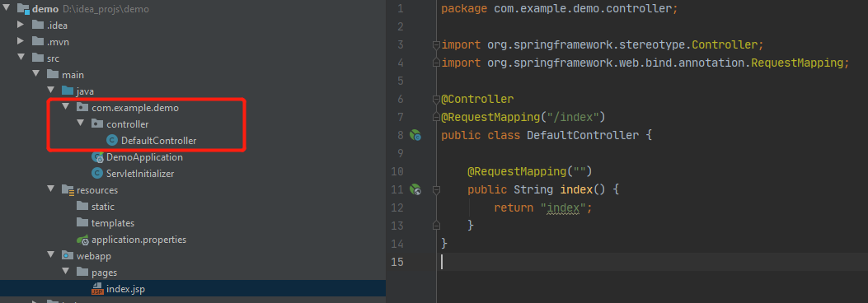Screen dimensions: 868x303
Task: Toggle import fold marker on line 3
Action: [436, 44]
